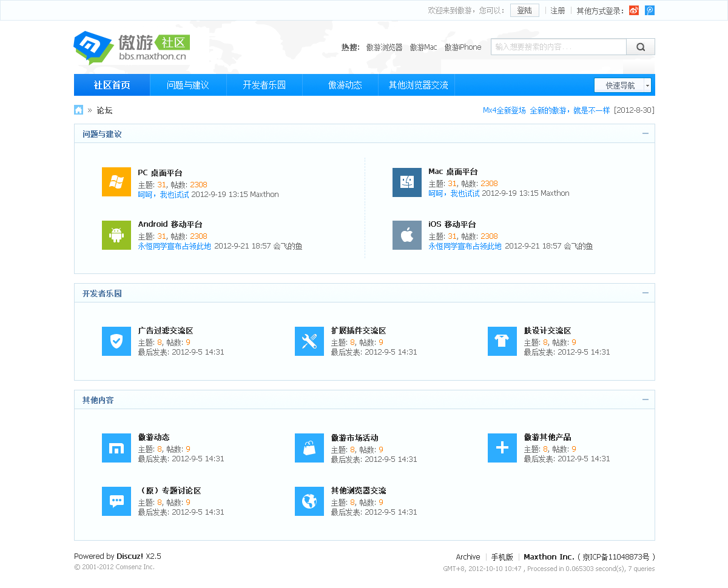Open 永恒同学宣布占领此地 under Android 移动平台
This screenshot has height=588, width=728.
[174, 246]
